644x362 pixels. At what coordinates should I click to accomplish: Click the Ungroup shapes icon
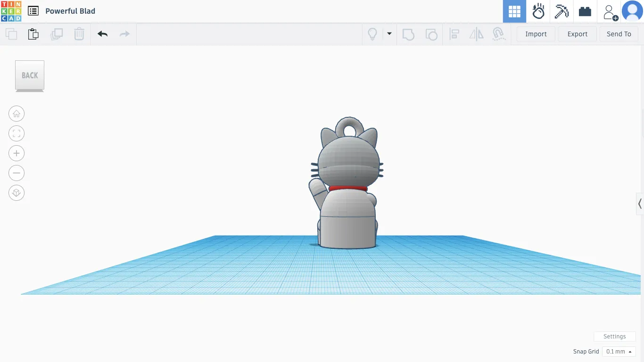(431, 34)
